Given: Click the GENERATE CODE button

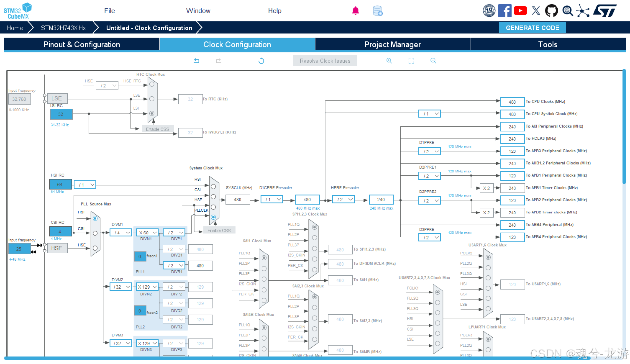Looking at the screenshot, I should [x=532, y=28].
